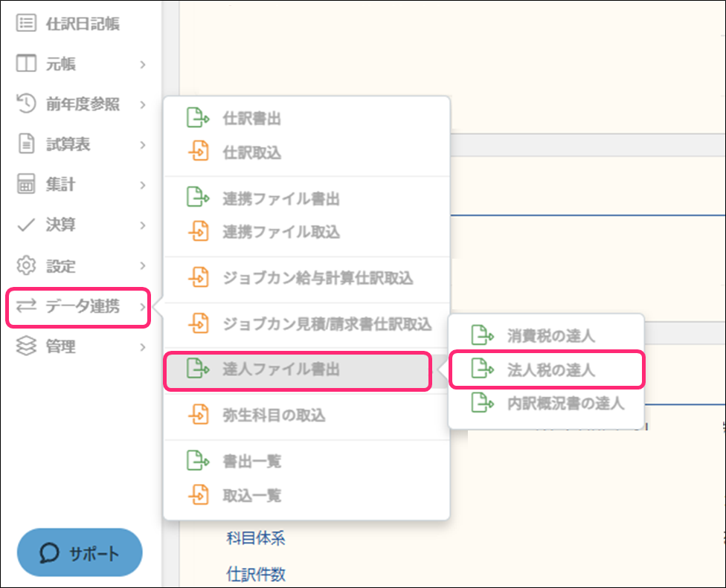Click the 仕訳日記帳 list icon

coord(26,23)
